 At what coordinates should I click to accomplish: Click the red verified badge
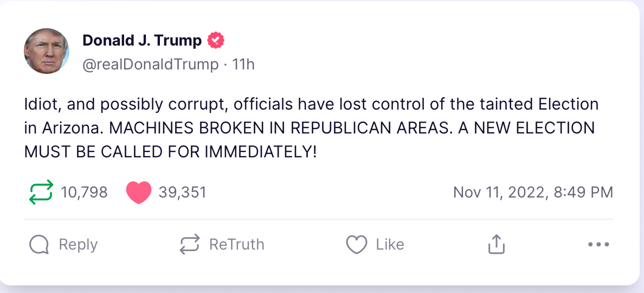tap(216, 40)
